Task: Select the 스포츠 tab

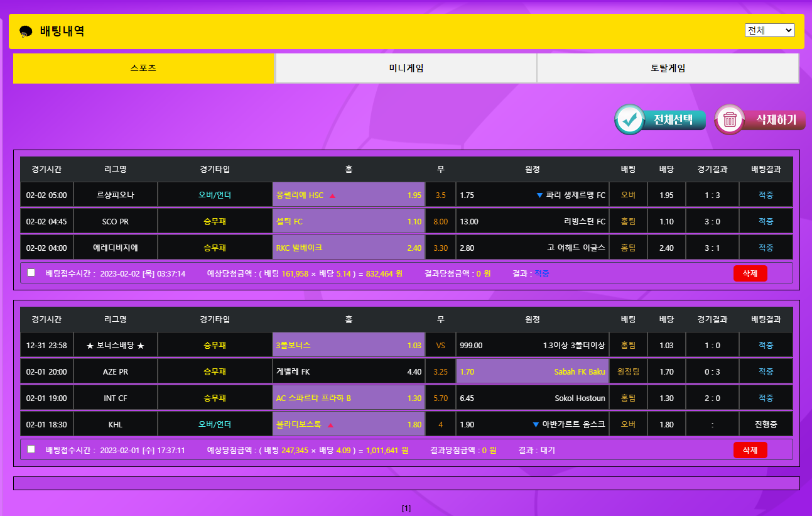Action: pos(143,69)
